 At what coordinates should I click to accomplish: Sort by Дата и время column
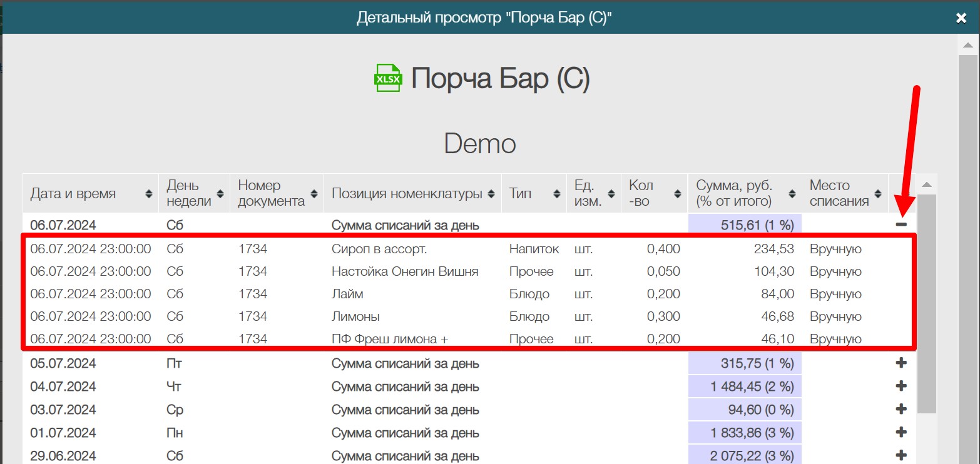[x=148, y=194]
